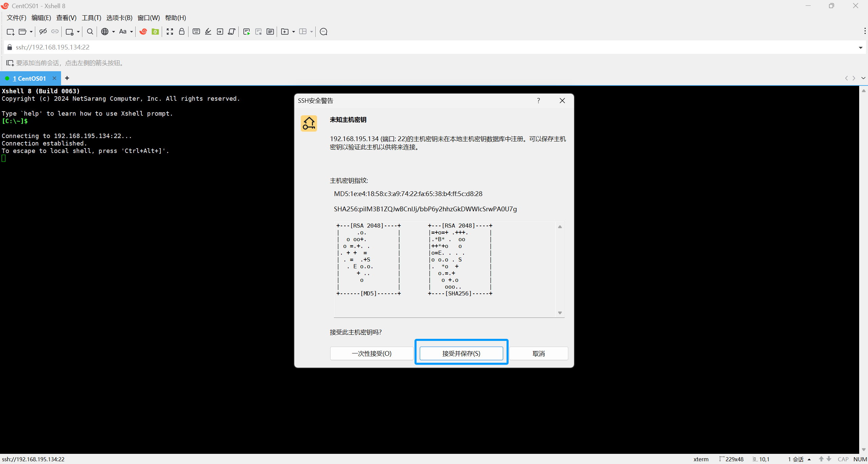
Task: Open the address bar history dropdown
Action: (861, 47)
